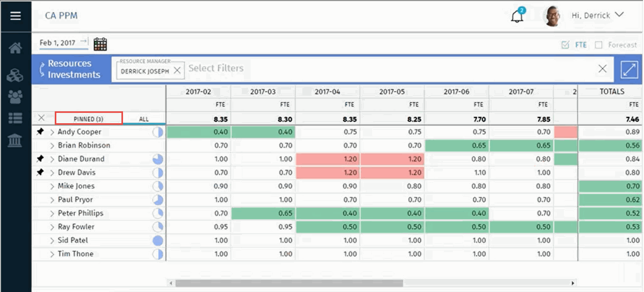Click the scrollbar right arrow
The height and width of the screenshot is (292, 644).
tap(573, 283)
